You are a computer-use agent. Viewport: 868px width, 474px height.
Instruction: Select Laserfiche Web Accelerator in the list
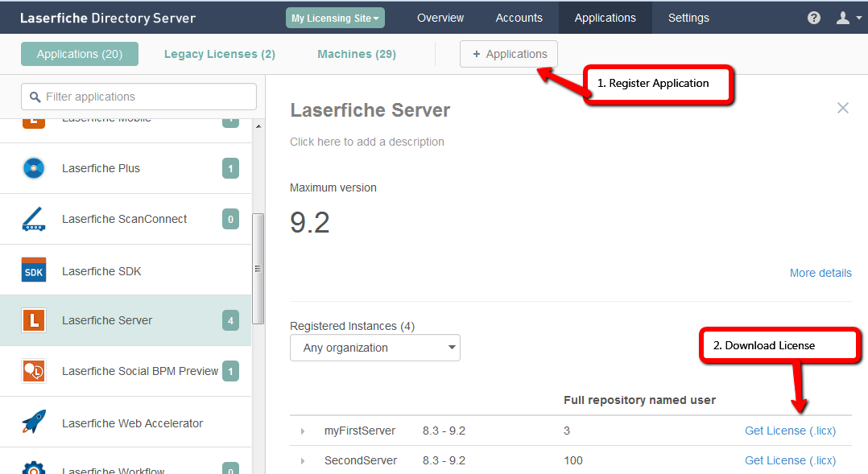(126, 422)
